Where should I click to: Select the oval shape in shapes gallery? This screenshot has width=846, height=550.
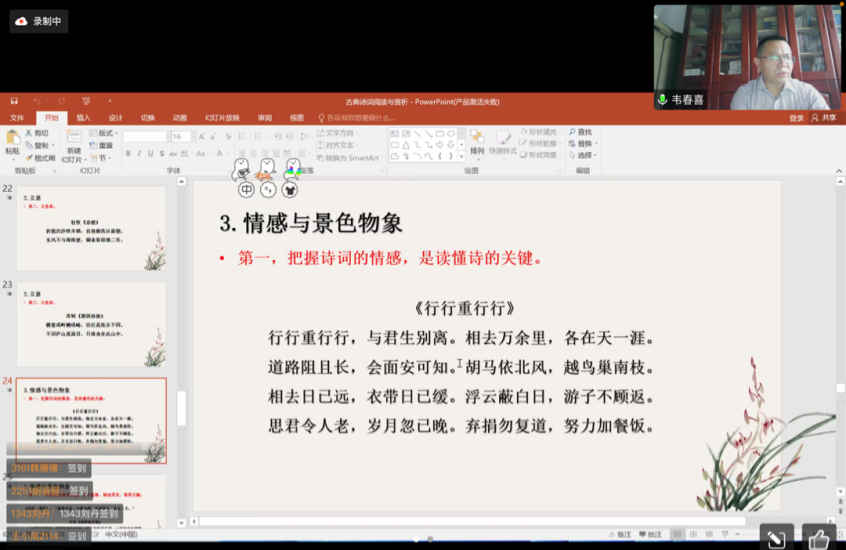pyautogui.click(x=451, y=133)
